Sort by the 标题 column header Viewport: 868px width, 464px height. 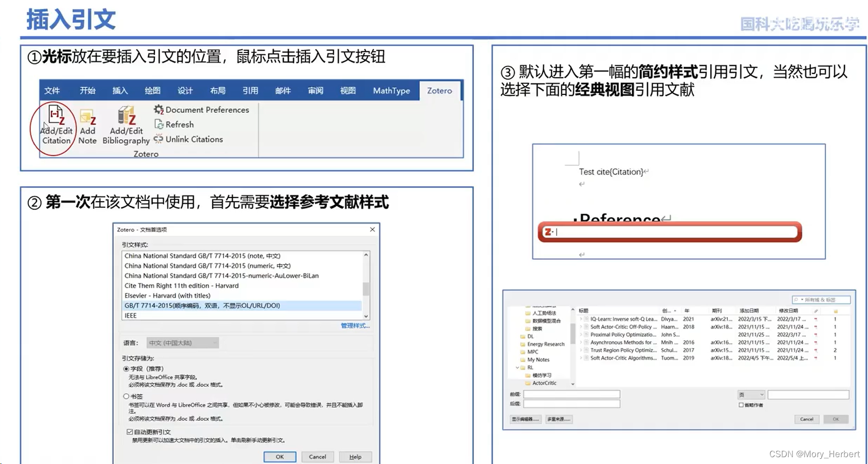point(584,311)
